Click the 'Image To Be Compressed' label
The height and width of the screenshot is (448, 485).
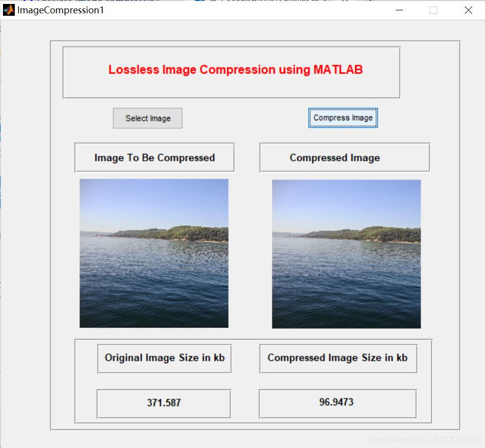(154, 157)
